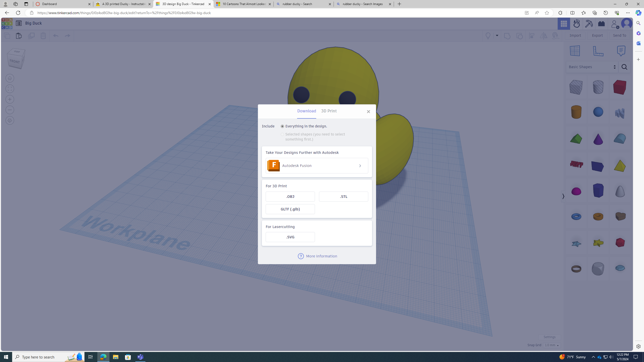The height and width of the screenshot is (362, 644).
Task: Click the .SVG lasercutting export button
Action: [x=290, y=237]
